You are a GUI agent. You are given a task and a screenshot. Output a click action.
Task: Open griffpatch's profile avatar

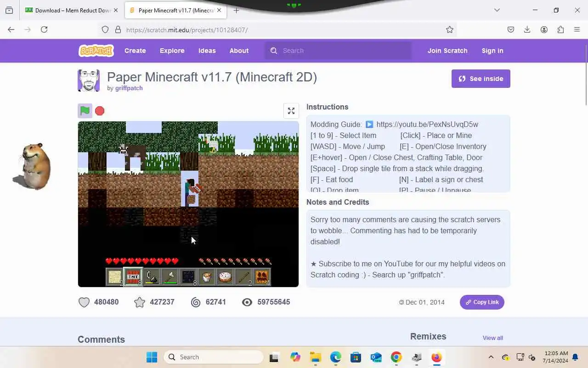89,80
